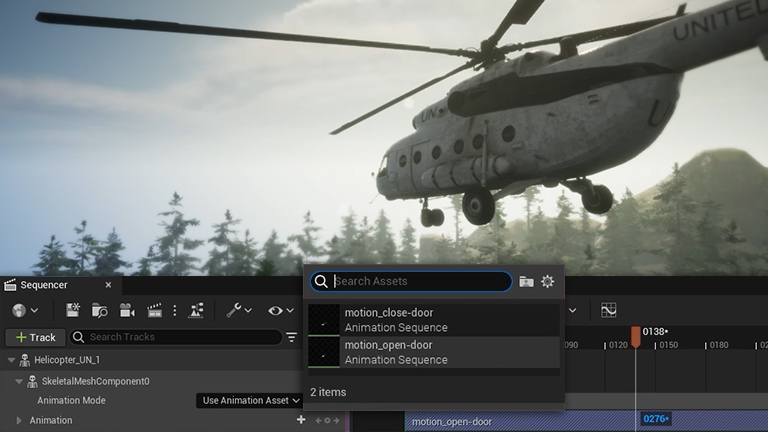Click the skeleton icon of SkeletalMeshComponent0
The height and width of the screenshot is (432, 768).
coord(32,382)
